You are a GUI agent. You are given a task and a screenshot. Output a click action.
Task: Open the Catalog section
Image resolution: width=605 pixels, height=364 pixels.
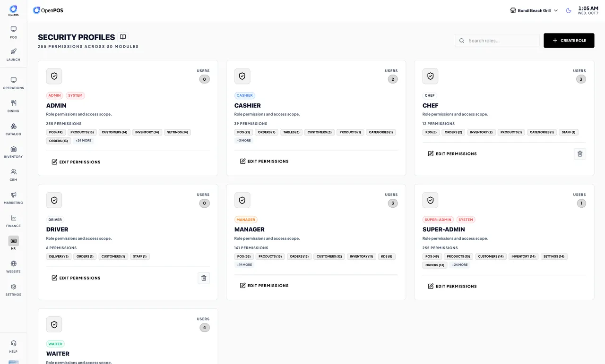(13, 129)
